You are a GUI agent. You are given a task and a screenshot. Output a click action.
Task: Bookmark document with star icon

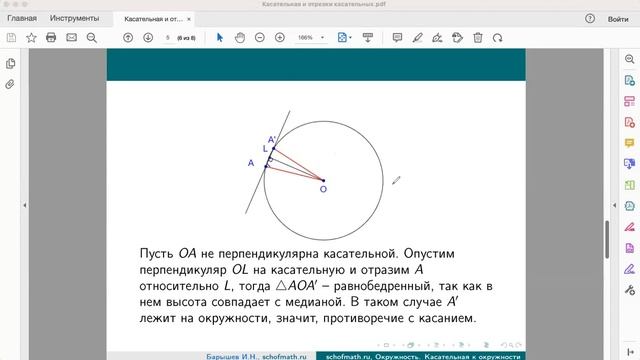(x=31, y=38)
